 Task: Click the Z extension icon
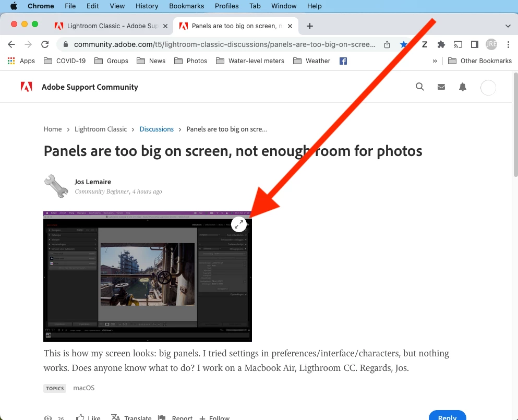pyautogui.click(x=425, y=44)
